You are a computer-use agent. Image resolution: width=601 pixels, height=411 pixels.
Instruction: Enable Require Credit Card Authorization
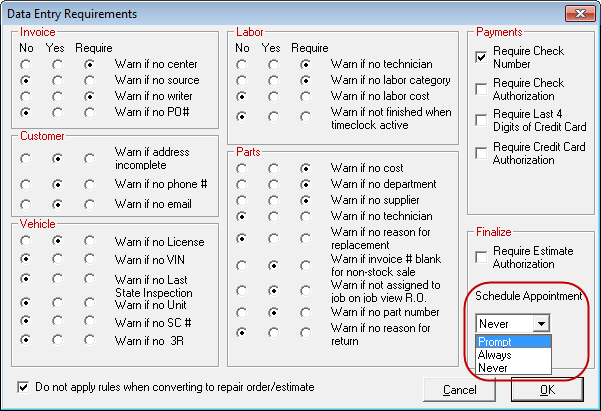click(482, 153)
